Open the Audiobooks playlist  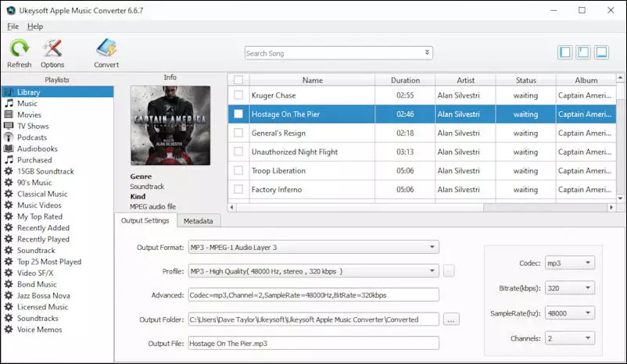pyautogui.click(x=37, y=148)
